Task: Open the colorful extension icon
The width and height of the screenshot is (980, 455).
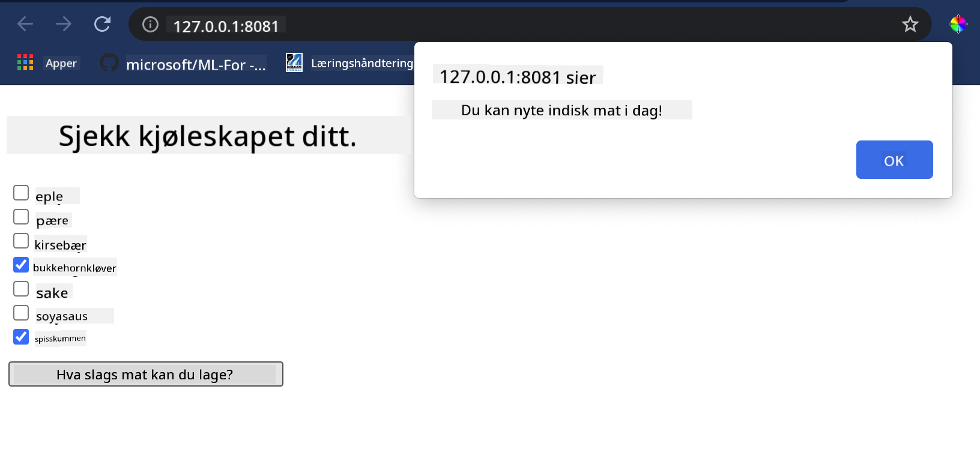Action: [x=958, y=24]
